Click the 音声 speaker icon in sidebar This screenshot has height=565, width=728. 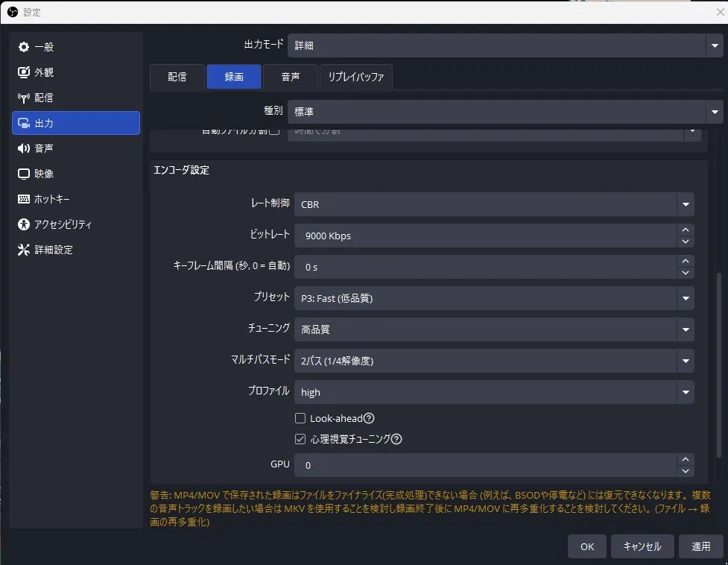(x=24, y=148)
